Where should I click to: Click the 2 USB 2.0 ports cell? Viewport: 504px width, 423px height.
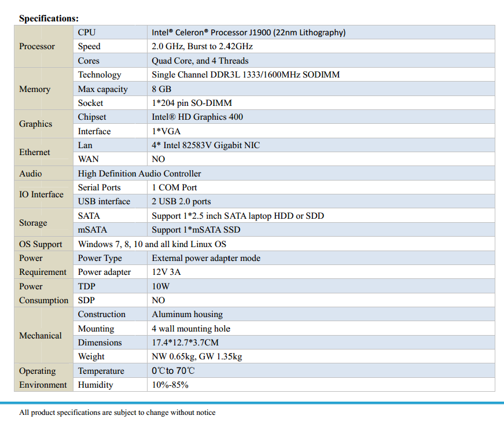(181, 201)
